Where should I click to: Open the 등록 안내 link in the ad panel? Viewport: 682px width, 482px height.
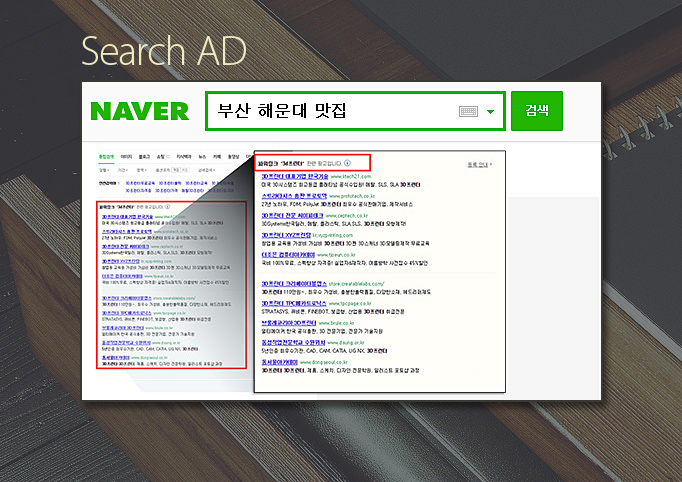coord(477,163)
